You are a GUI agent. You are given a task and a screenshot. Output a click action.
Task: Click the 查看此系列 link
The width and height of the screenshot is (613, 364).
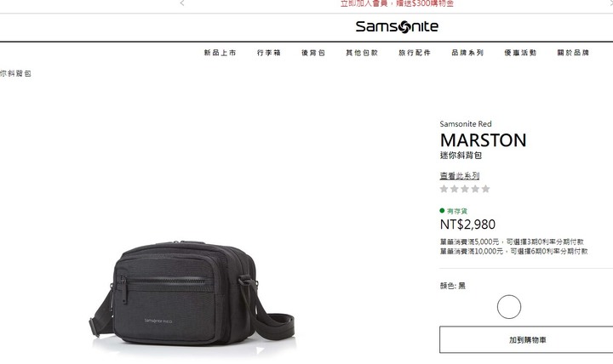[x=460, y=176]
